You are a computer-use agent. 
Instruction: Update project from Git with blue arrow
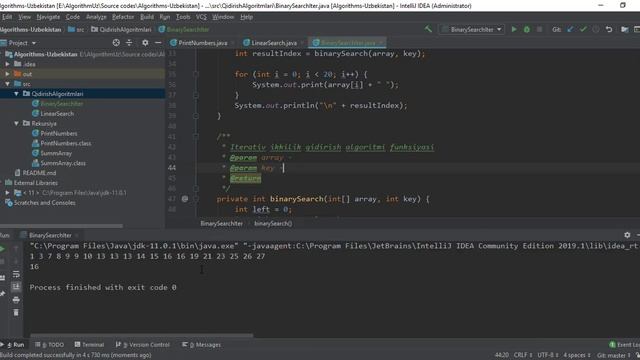click(x=570, y=29)
